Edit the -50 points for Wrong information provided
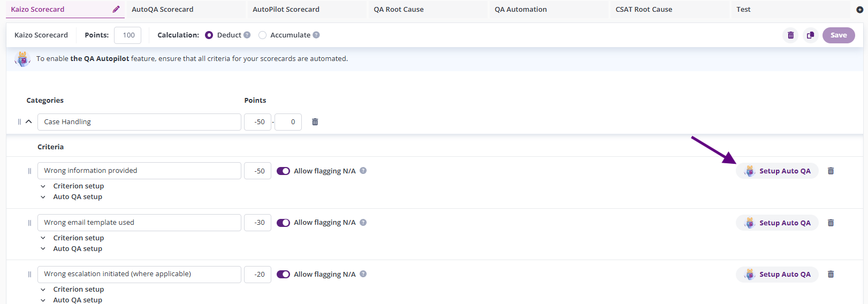This screenshot has height=304, width=868. (257, 171)
